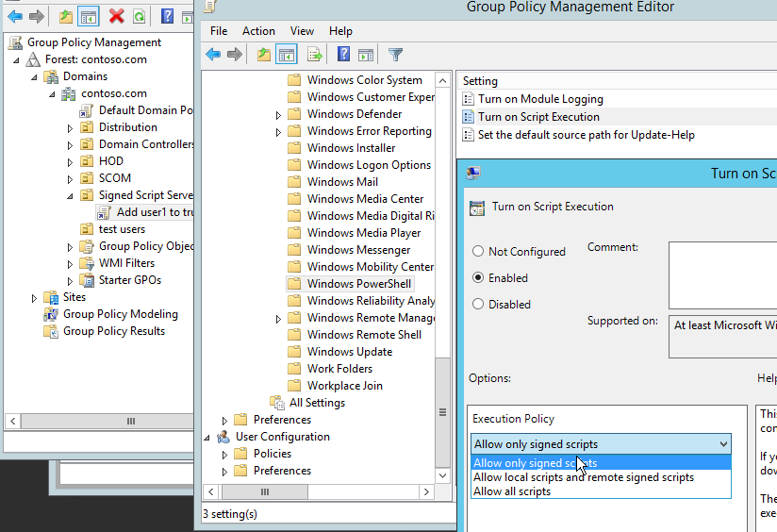
Task: Click Group Policy Results icon
Action: pyautogui.click(x=51, y=331)
